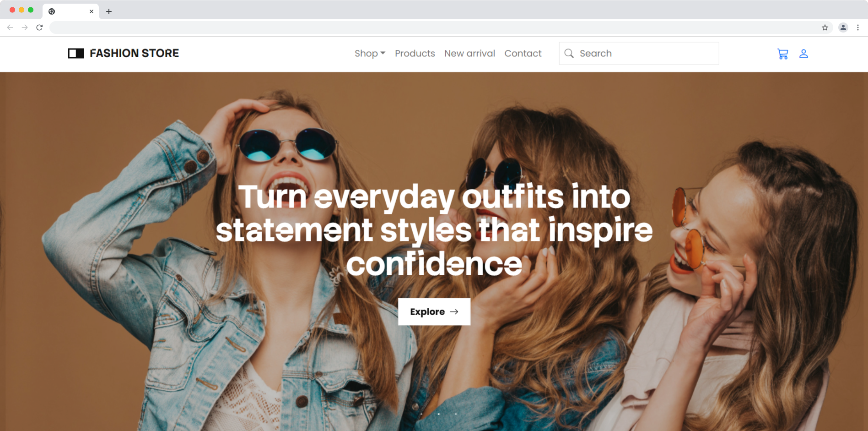
Task: Close the current browser tab
Action: pyautogui.click(x=92, y=11)
